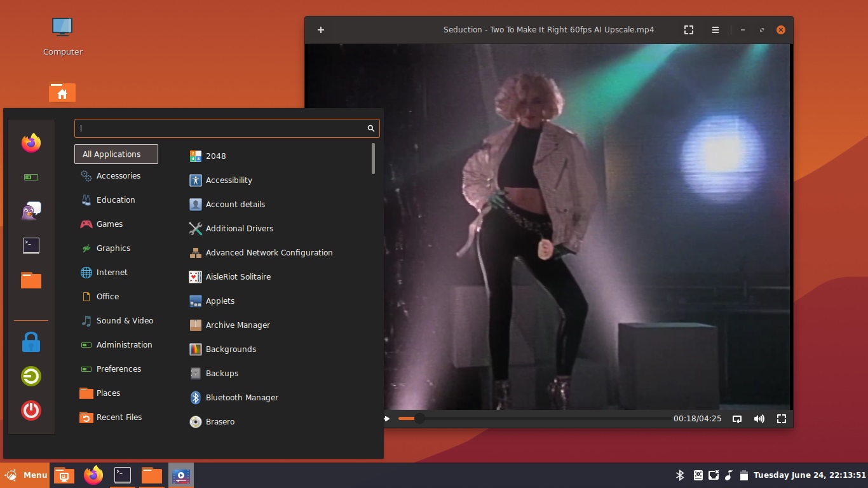Open the Games category
The height and width of the screenshot is (488, 868).
(116, 224)
